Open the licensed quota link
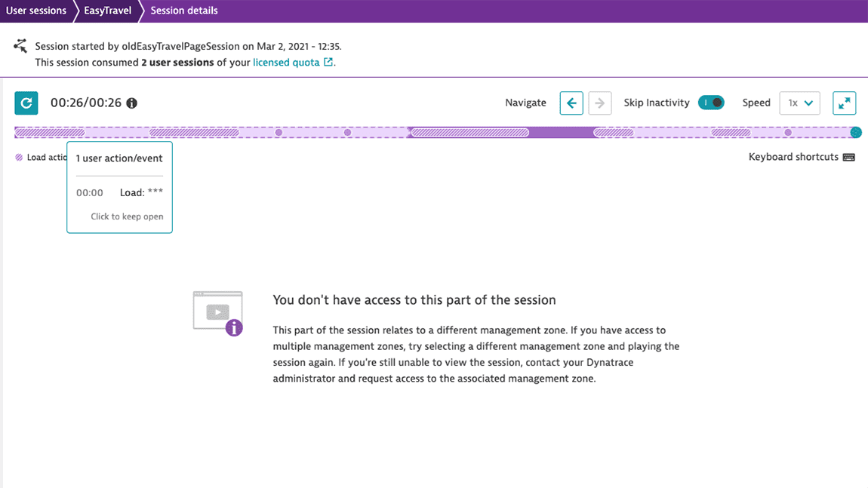The image size is (868, 488). (x=286, y=63)
